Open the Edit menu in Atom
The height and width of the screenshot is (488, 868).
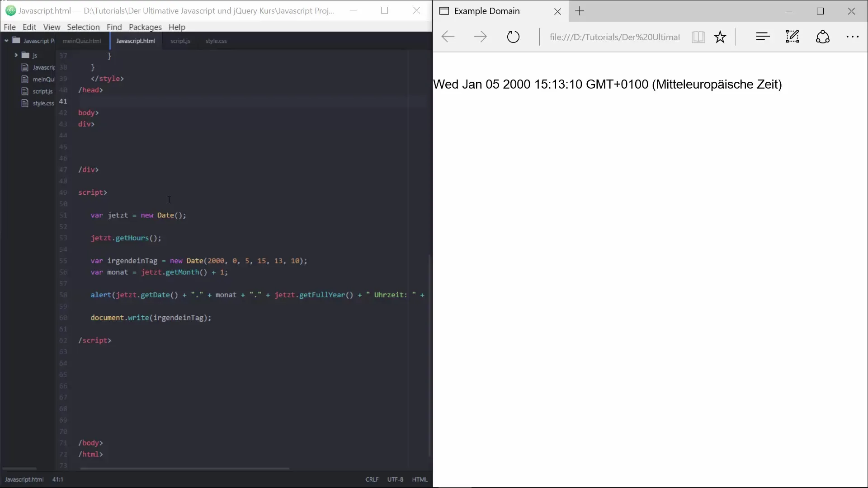[x=29, y=27]
